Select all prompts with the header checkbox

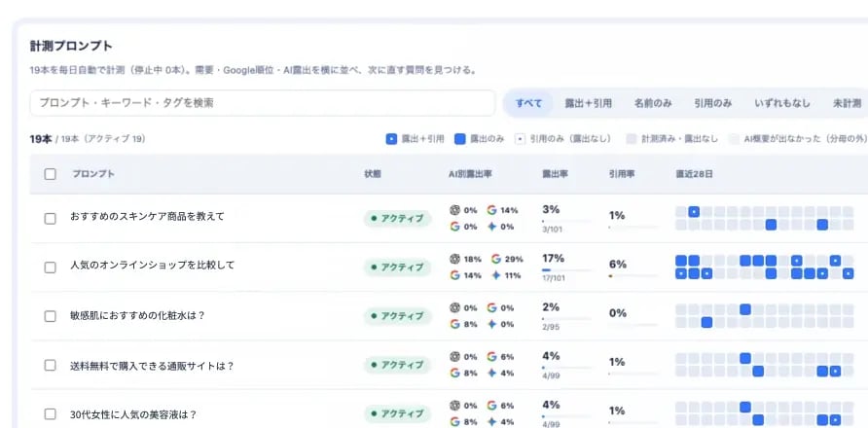coord(50,174)
